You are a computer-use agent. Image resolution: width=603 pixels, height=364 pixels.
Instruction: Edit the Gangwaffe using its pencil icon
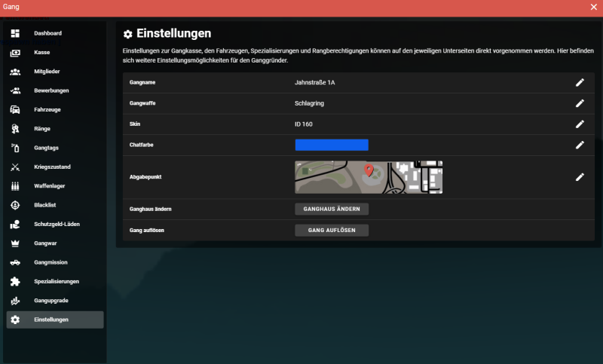[x=580, y=103]
